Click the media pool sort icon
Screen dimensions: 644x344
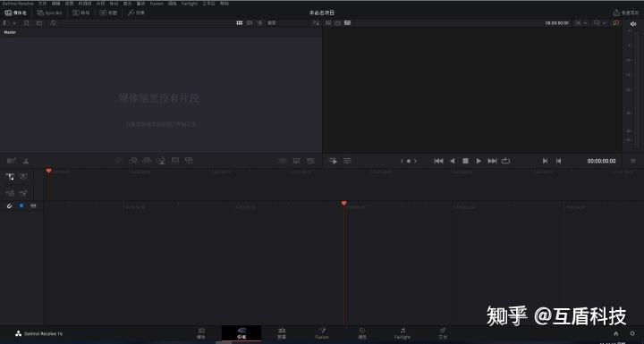coord(316,23)
